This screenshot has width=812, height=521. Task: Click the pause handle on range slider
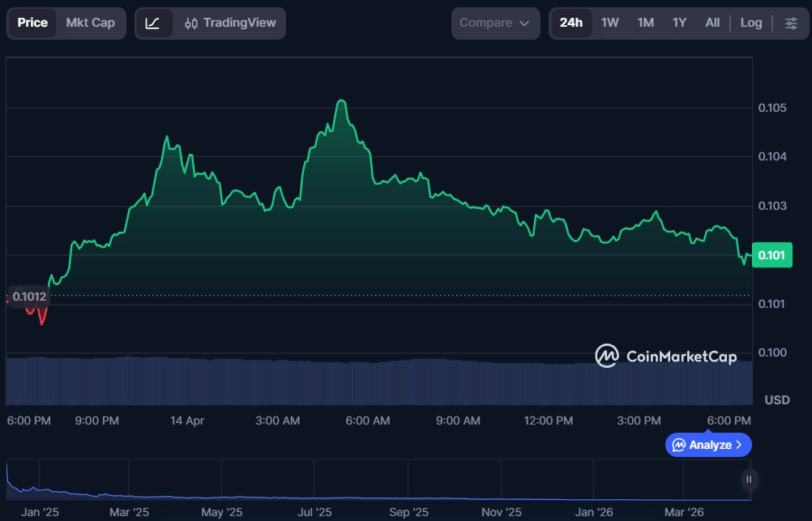(750, 480)
